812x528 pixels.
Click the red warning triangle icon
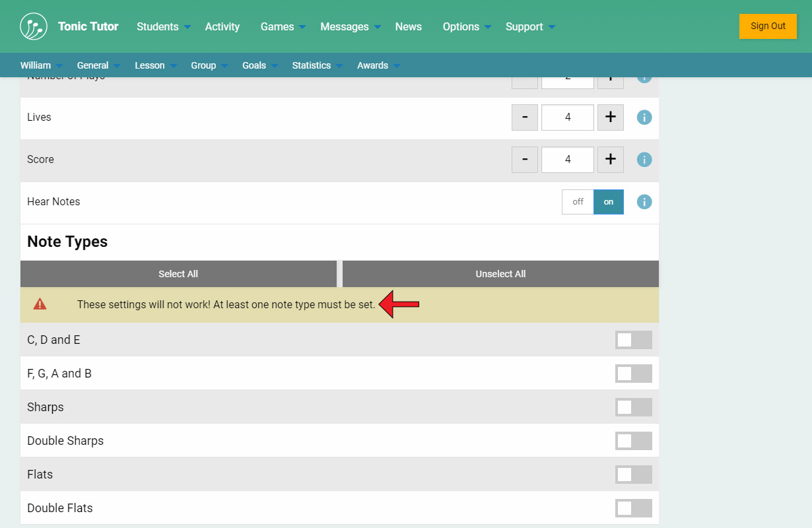(40, 304)
